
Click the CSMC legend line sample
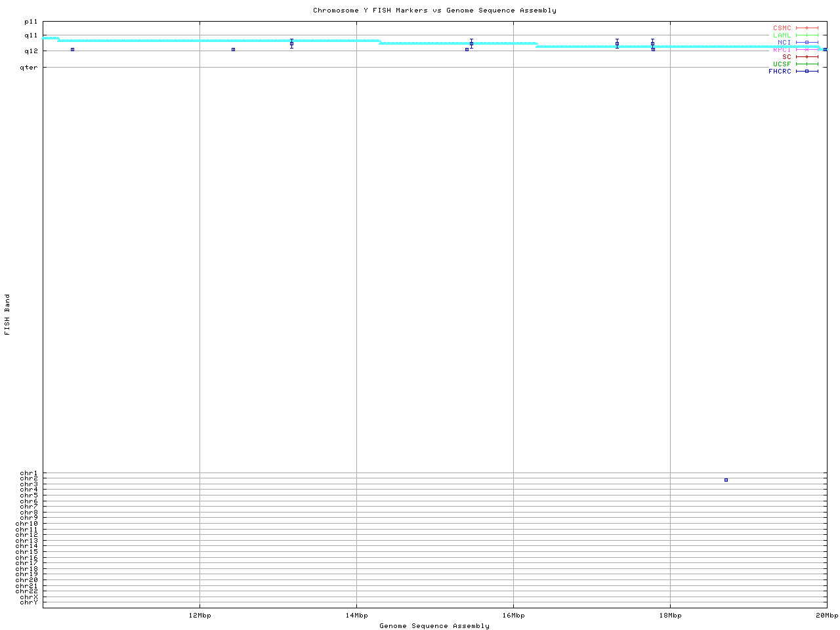(x=807, y=28)
